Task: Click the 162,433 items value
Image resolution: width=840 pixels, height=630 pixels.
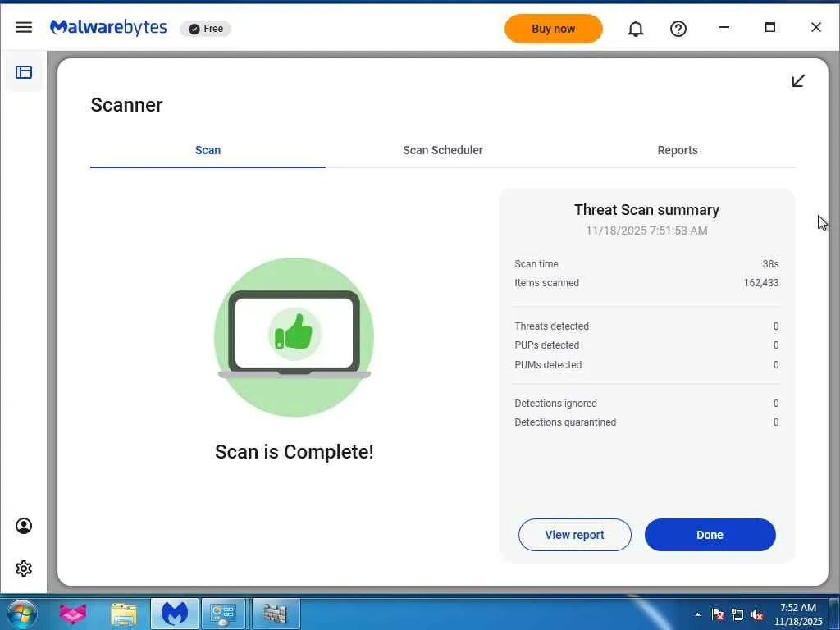Action: point(761,283)
